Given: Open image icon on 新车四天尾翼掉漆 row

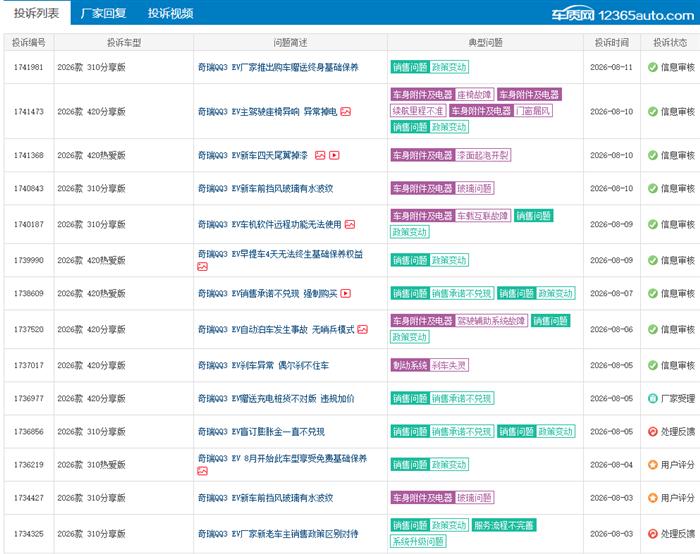Looking at the screenshot, I should (320, 155).
